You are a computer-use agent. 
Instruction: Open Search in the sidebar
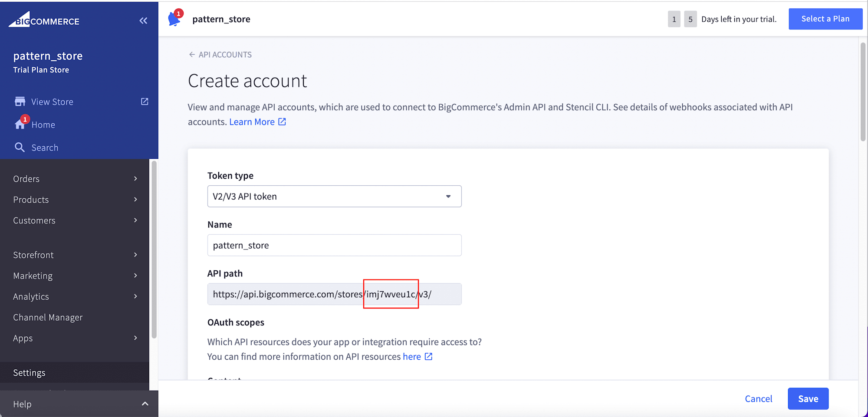point(45,148)
